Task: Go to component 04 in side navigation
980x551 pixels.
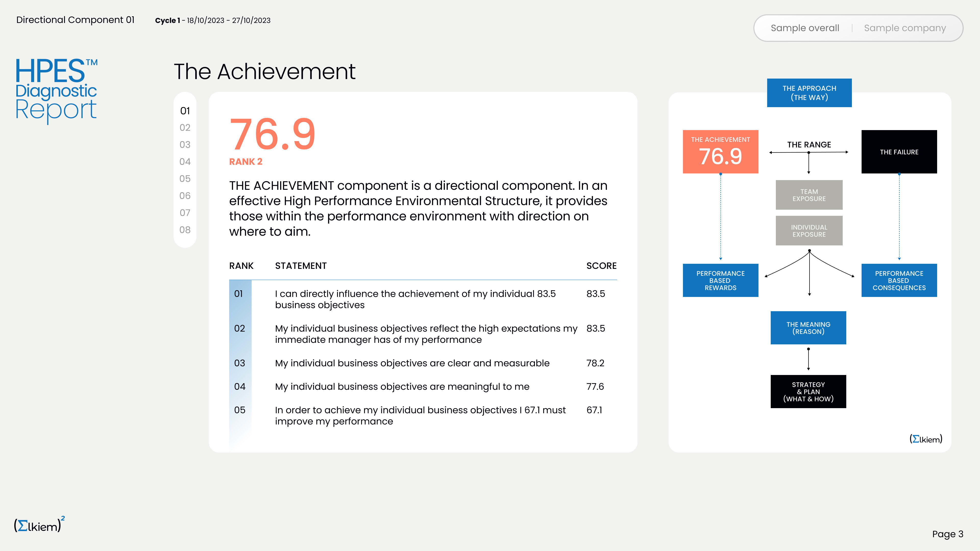Action: (185, 162)
